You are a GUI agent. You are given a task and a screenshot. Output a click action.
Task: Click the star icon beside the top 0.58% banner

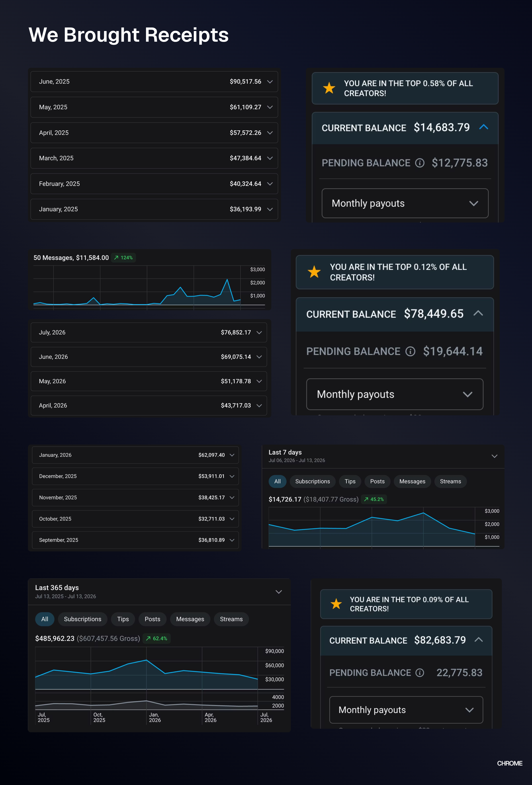click(329, 88)
